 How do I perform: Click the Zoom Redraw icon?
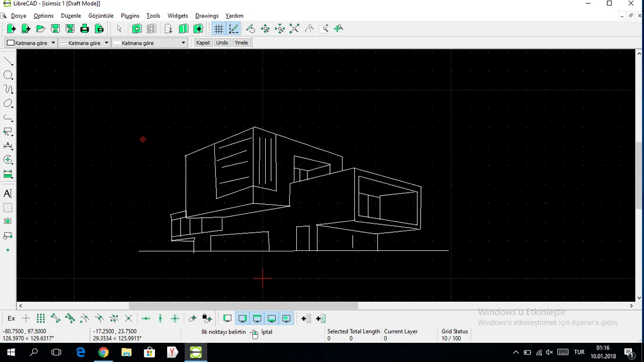pyautogui.click(x=251, y=29)
